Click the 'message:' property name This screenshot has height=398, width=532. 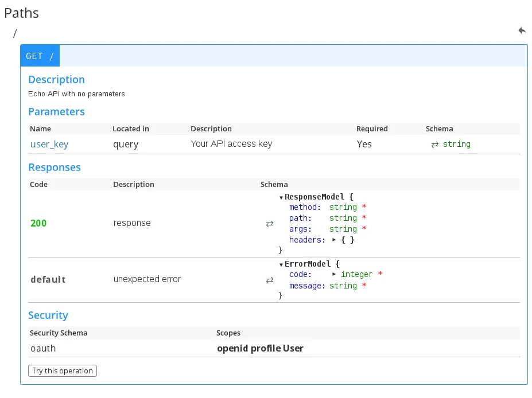click(x=307, y=286)
